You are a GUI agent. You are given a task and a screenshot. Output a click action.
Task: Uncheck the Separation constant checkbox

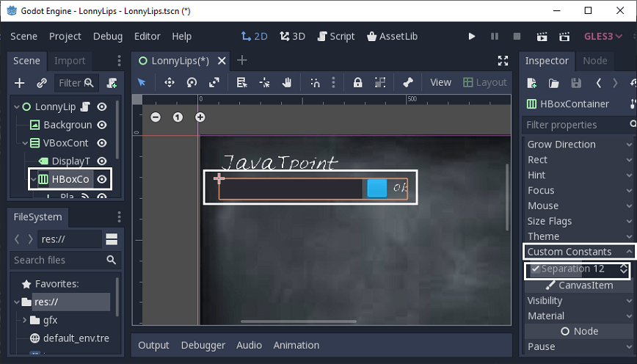point(536,269)
